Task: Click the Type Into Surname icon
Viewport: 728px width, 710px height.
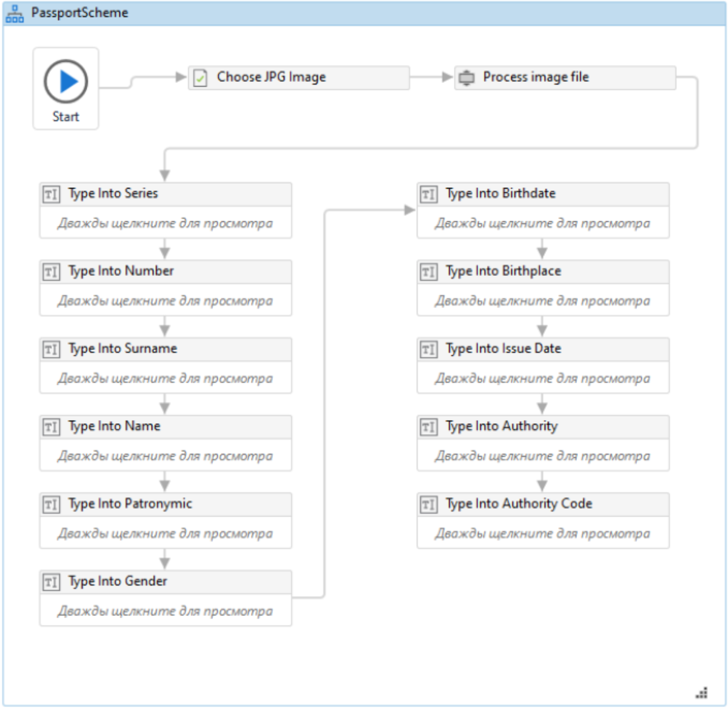Action: click(51, 349)
